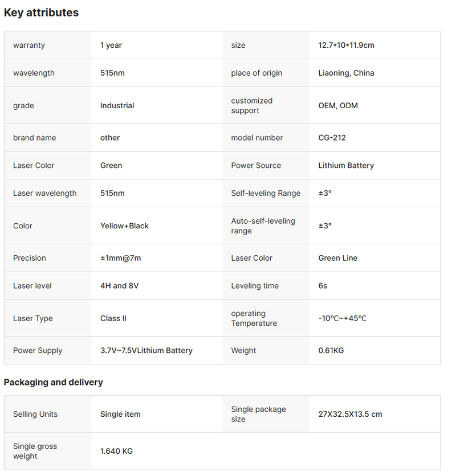Click the "Packaging and delivery" heading

(x=53, y=382)
